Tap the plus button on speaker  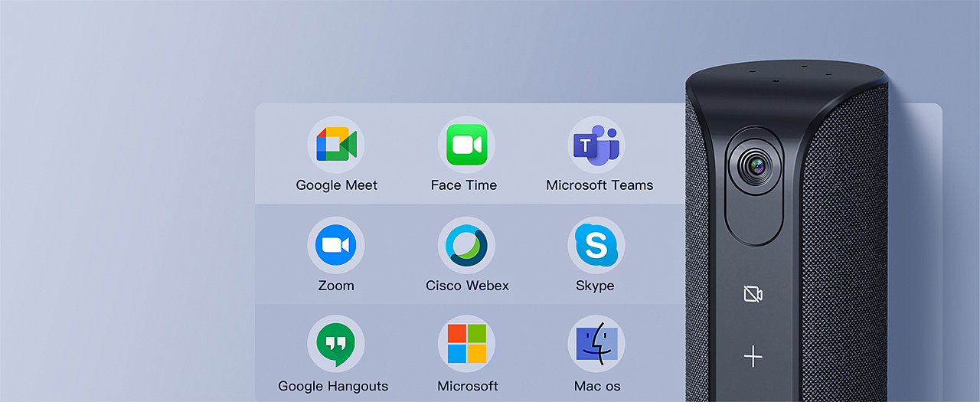tap(753, 356)
